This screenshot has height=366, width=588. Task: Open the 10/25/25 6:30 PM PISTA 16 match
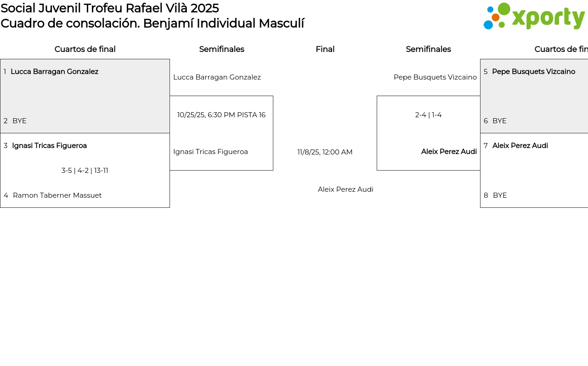point(221,115)
